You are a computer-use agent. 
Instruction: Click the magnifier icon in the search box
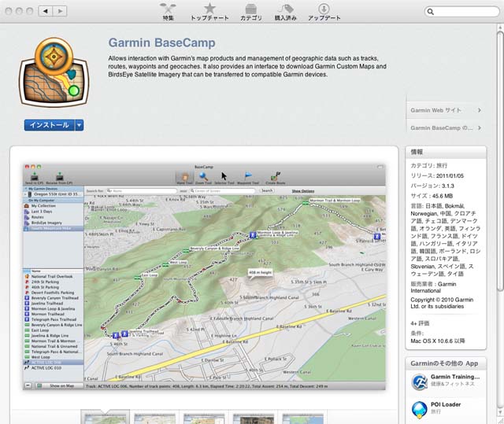pos(431,12)
